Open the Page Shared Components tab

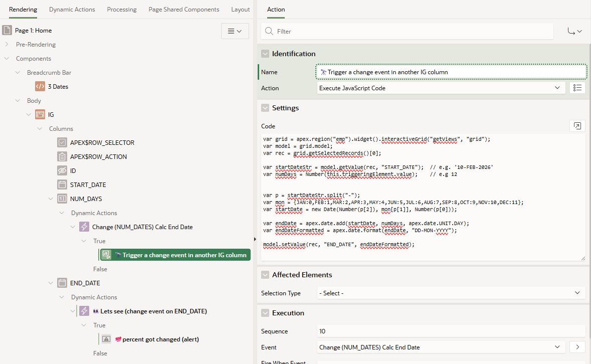coord(183,10)
